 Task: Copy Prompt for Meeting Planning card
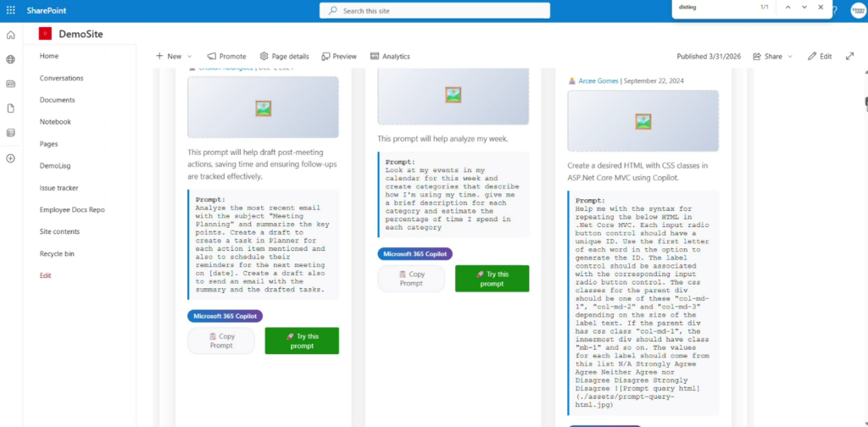221,341
